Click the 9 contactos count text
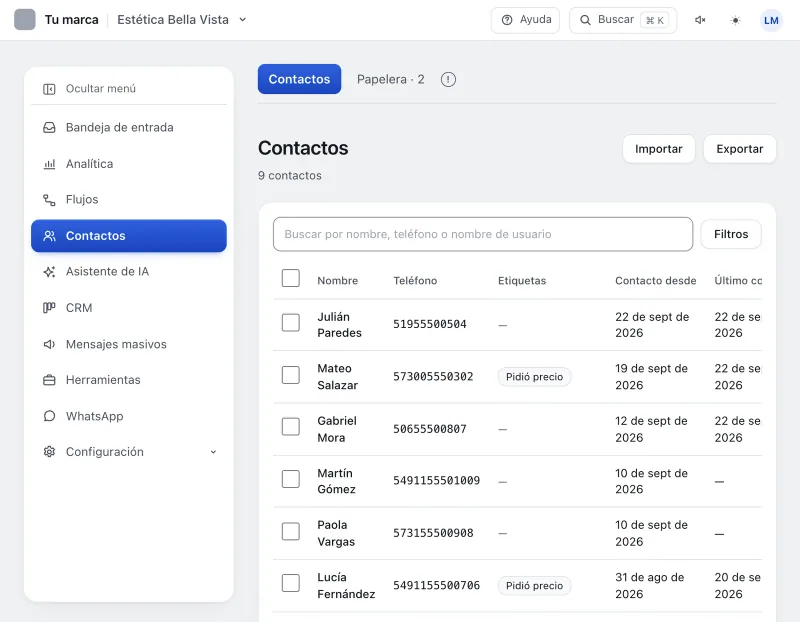The image size is (800, 622). pos(290,176)
